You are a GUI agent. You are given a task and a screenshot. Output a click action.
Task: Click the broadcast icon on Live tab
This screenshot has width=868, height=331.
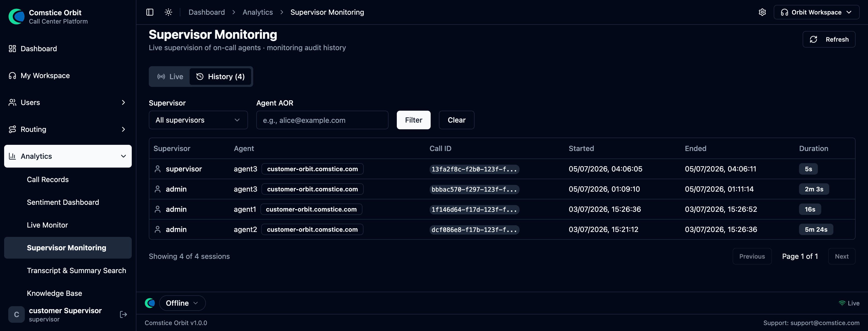161,77
